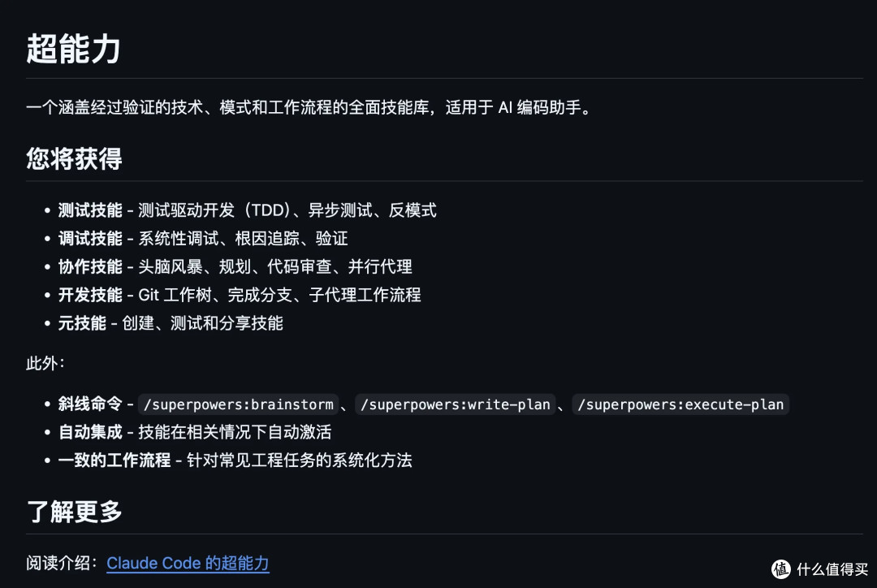This screenshot has width=877, height=588.
Task: Click the intro sentence about AI 编码助手
Action: click(x=309, y=107)
